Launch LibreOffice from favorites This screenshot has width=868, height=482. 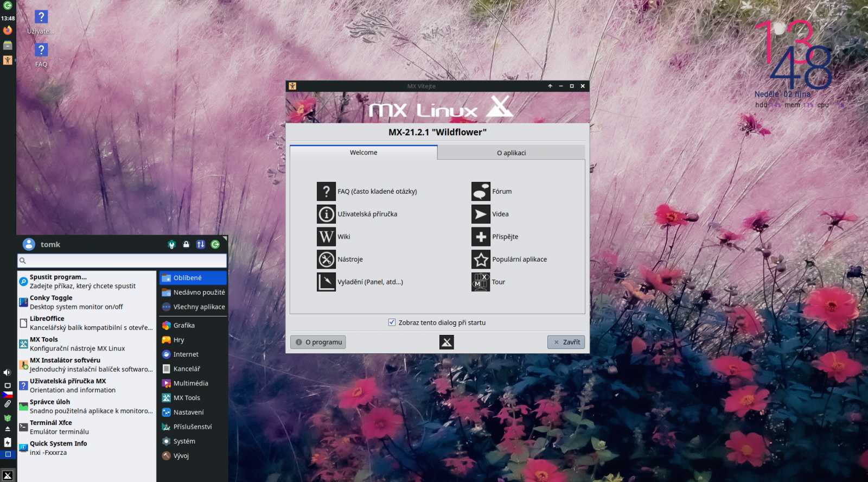(87, 324)
